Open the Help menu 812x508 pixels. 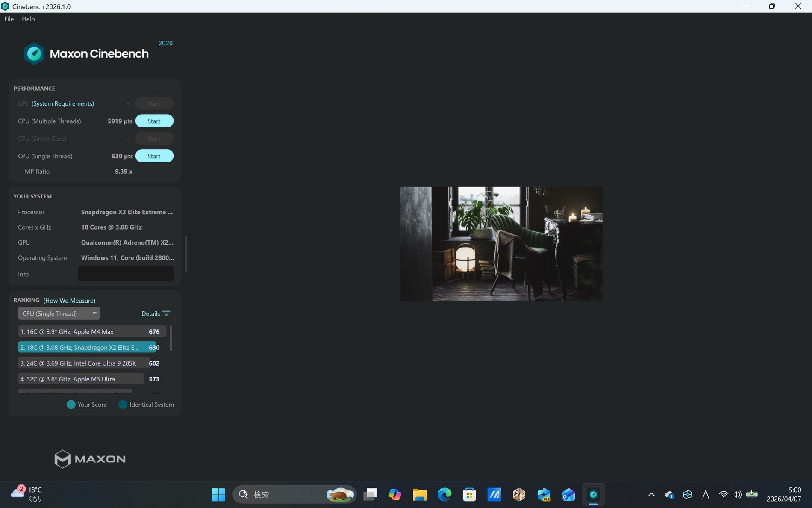click(28, 19)
